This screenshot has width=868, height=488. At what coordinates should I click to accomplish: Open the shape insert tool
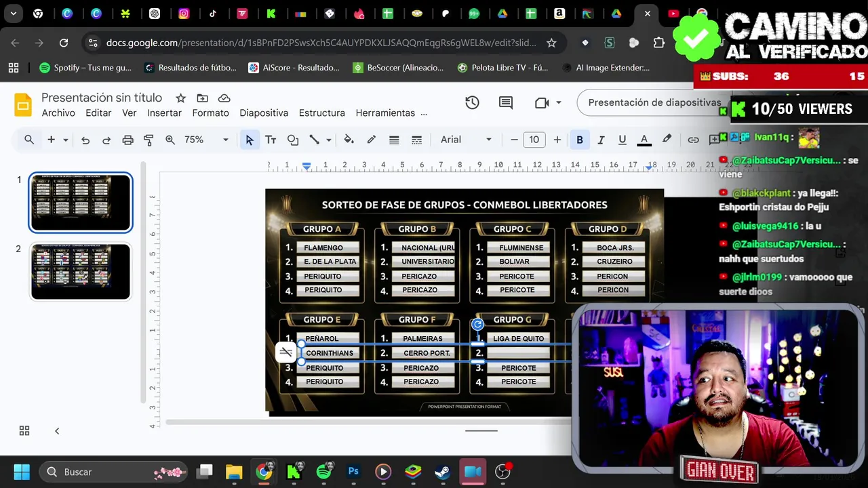[293, 140]
